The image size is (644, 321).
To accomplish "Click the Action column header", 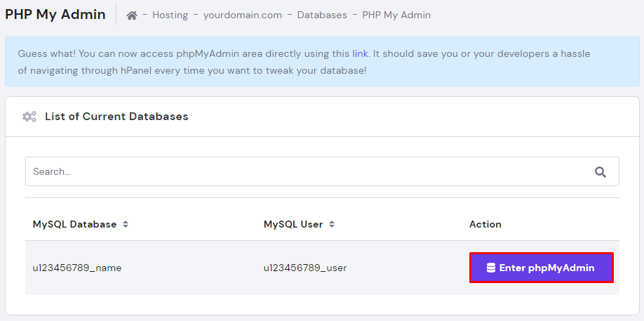I will pos(485,225).
